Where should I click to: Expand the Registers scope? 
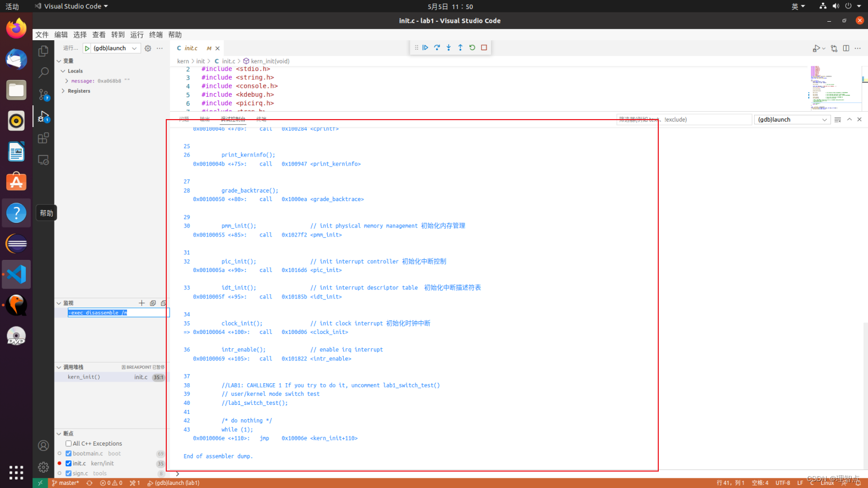[63, 91]
